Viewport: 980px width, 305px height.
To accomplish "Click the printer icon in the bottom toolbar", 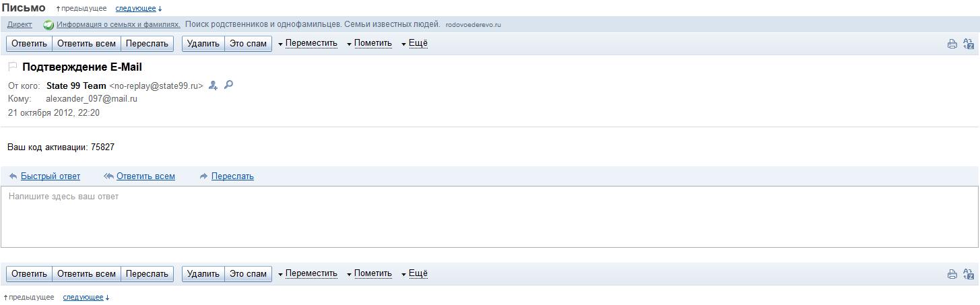I will pos(952,274).
